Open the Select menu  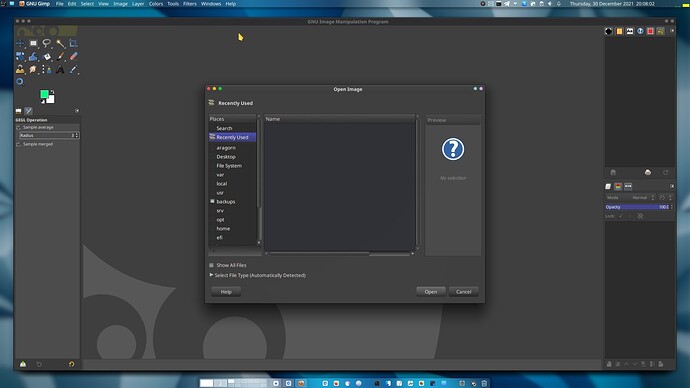(x=87, y=4)
